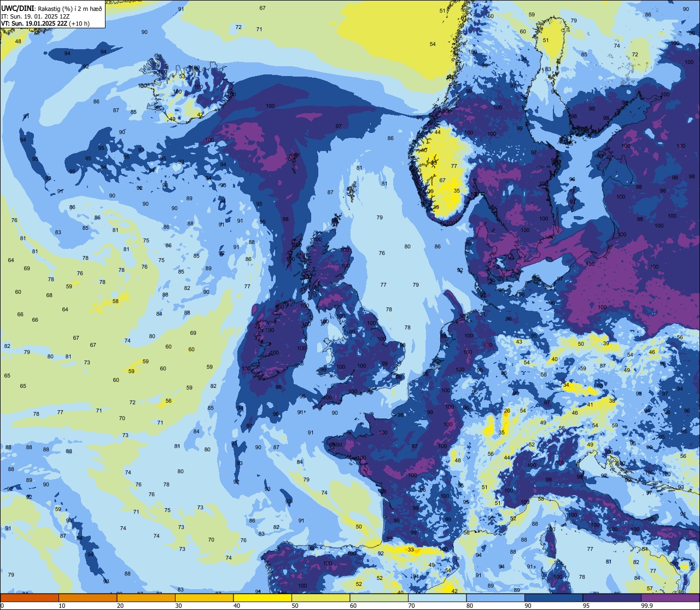Click the legend tick label 10
700x610 pixels.
click(x=62, y=606)
